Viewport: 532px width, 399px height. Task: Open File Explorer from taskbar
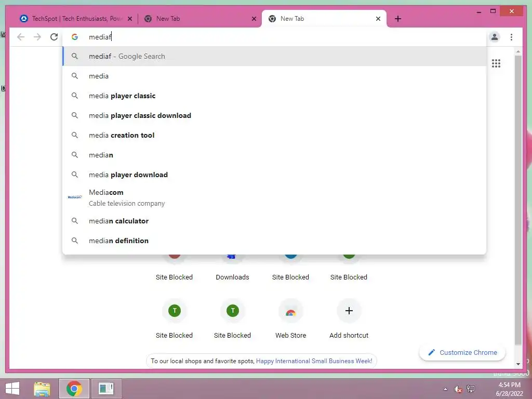coord(42,389)
